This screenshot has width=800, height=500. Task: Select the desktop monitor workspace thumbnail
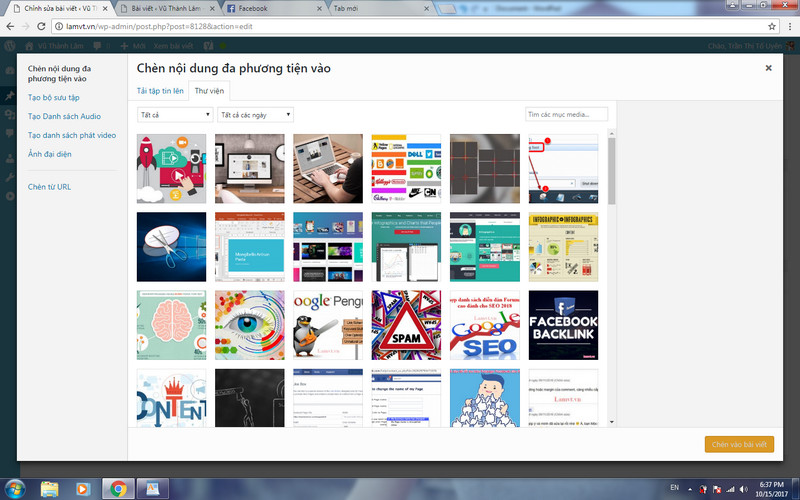point(250,168)
